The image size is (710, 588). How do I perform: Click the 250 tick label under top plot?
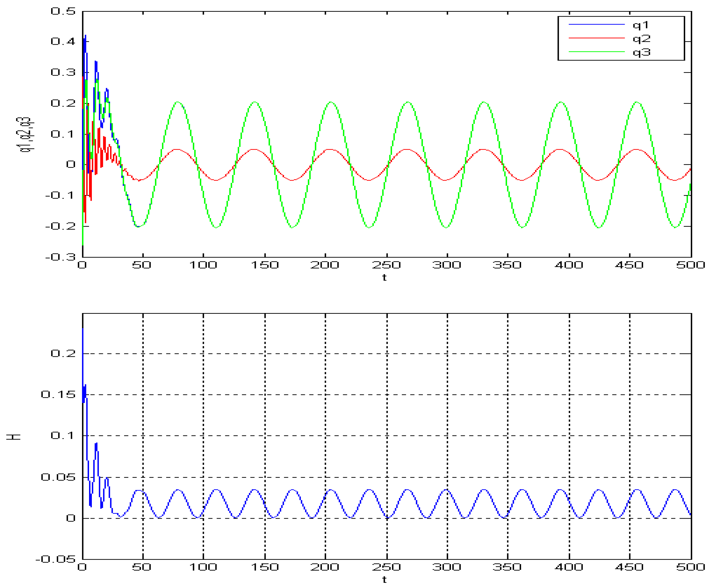pyautogui.click(x=386, y=265)
